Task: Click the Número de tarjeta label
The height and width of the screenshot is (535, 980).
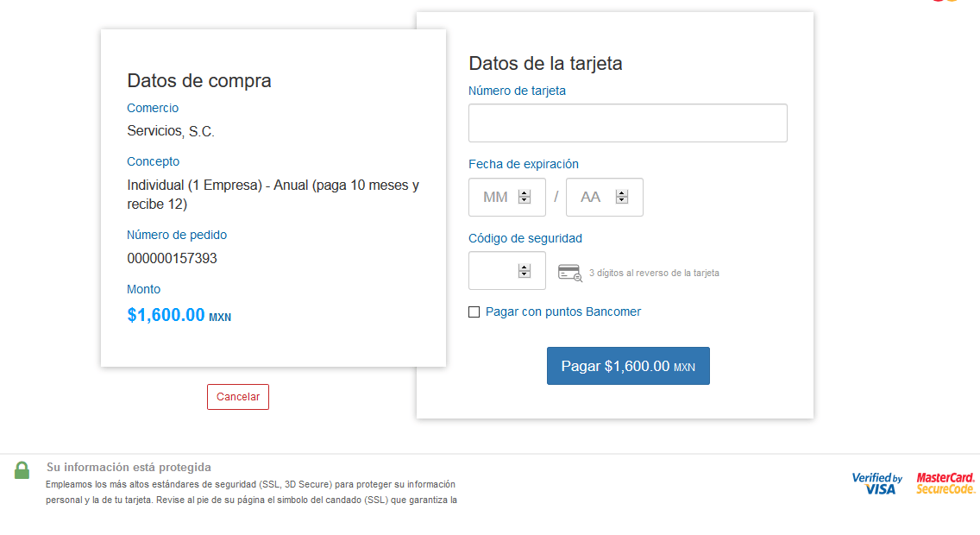Action: (x=517, y=91)
